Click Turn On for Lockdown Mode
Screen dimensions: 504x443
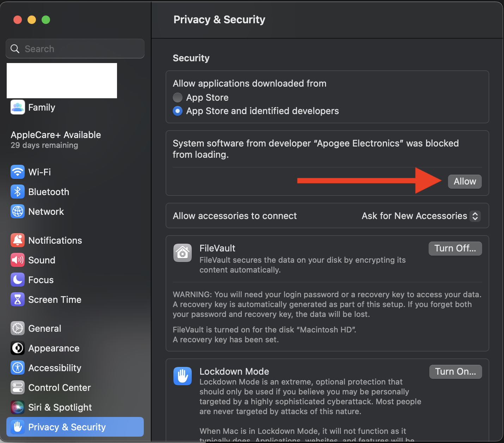[455, 372]
